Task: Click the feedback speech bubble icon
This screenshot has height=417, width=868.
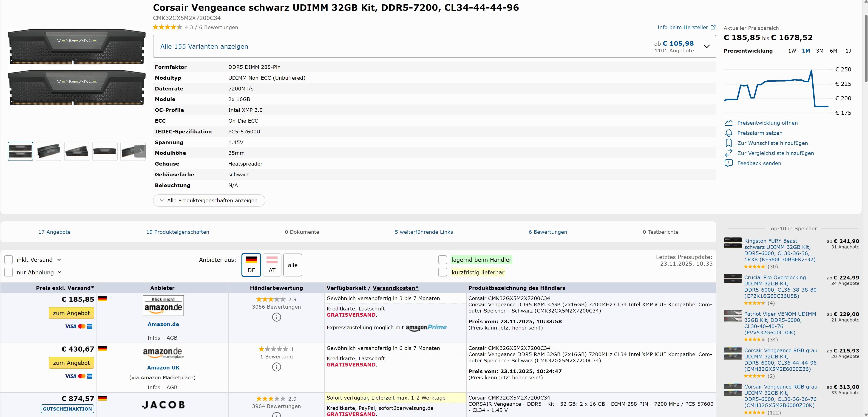Action: point(729,163)
